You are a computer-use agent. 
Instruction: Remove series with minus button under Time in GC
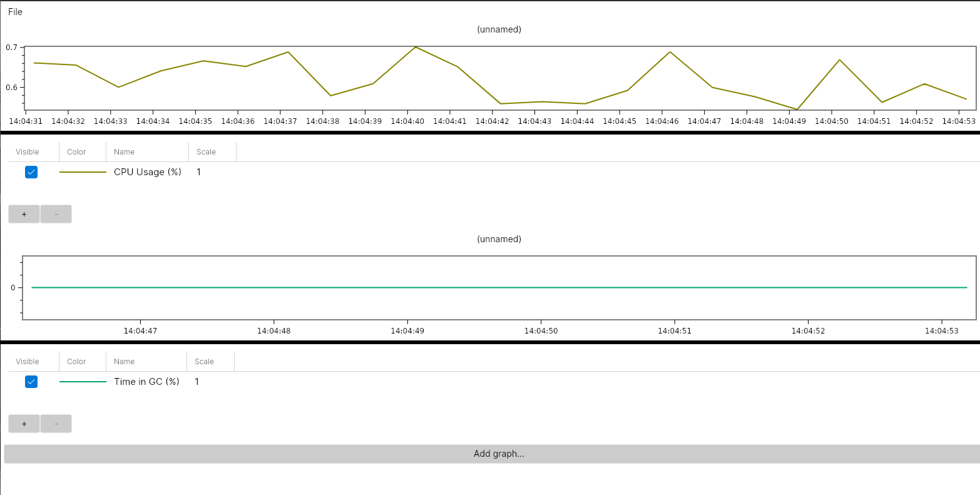tap(56, 424)
